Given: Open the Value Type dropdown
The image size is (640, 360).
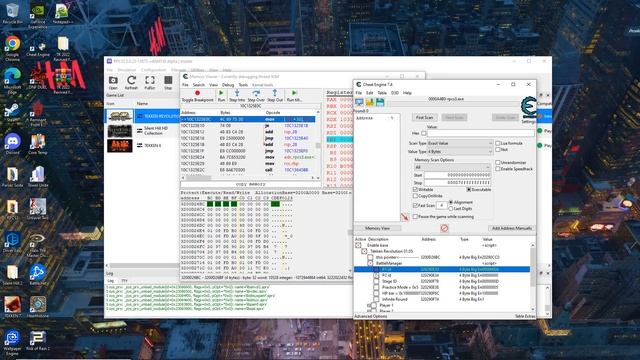Looking at the screenshot, I should click(x=460, y=151).
